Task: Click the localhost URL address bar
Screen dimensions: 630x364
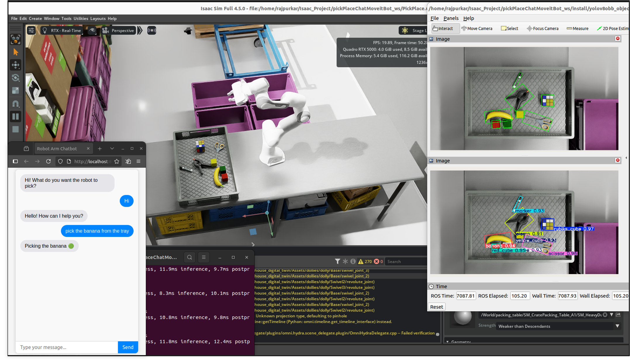Action: click(x=93, y=161)
